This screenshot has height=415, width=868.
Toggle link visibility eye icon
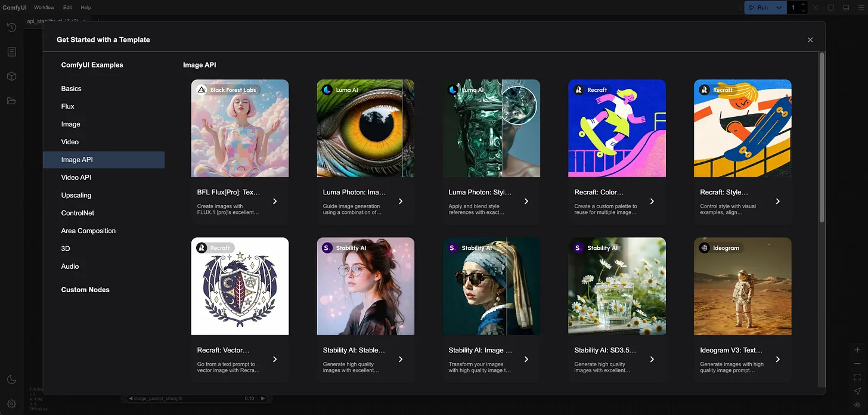[857, 405]
